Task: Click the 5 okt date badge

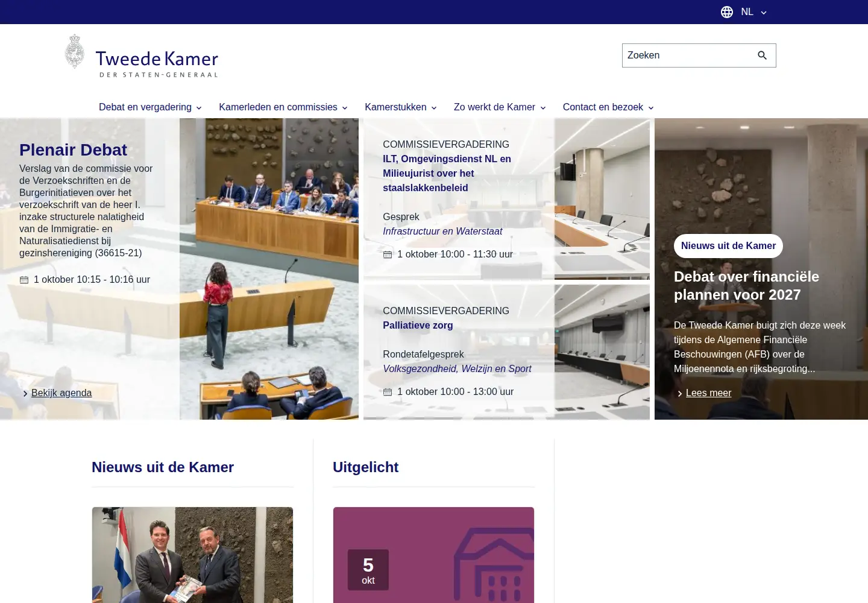Action: (x=368, y=570)
